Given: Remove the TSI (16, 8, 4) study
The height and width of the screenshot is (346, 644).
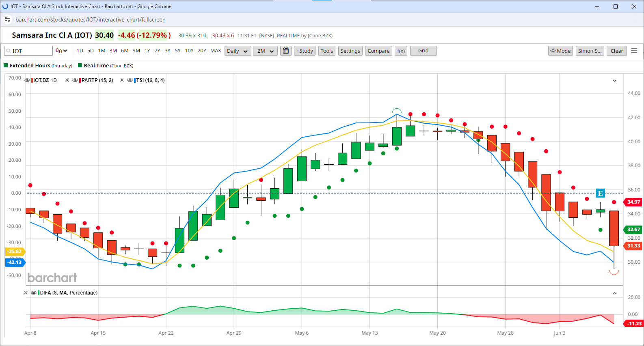Looking at the screenshot, I should pos(122,80).
